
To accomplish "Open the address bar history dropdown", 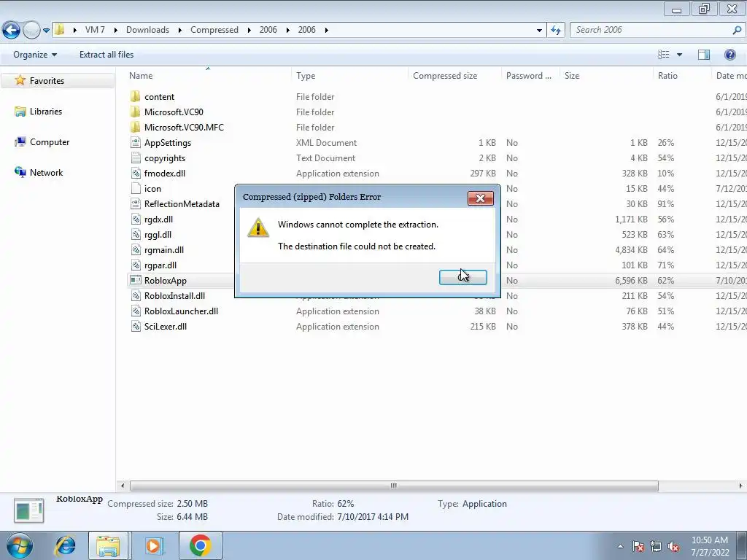I will point(539,30).
